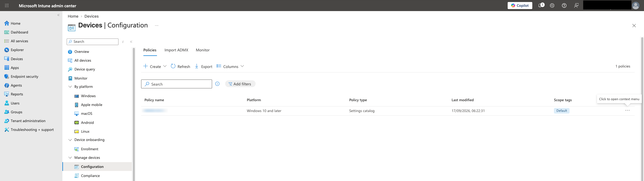The width and height of the screenshot is (644, 181).
Task: Launch Copilot from the header
Action: [x=520, y=6]
